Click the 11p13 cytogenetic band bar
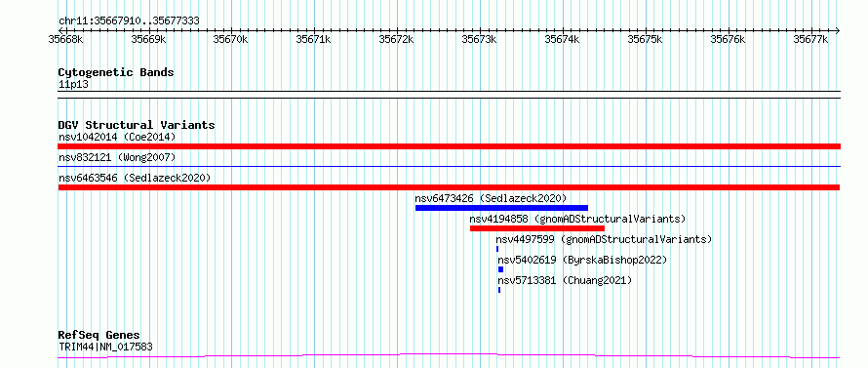This screenshot has height=368, width=868. (x=449, y=95)
